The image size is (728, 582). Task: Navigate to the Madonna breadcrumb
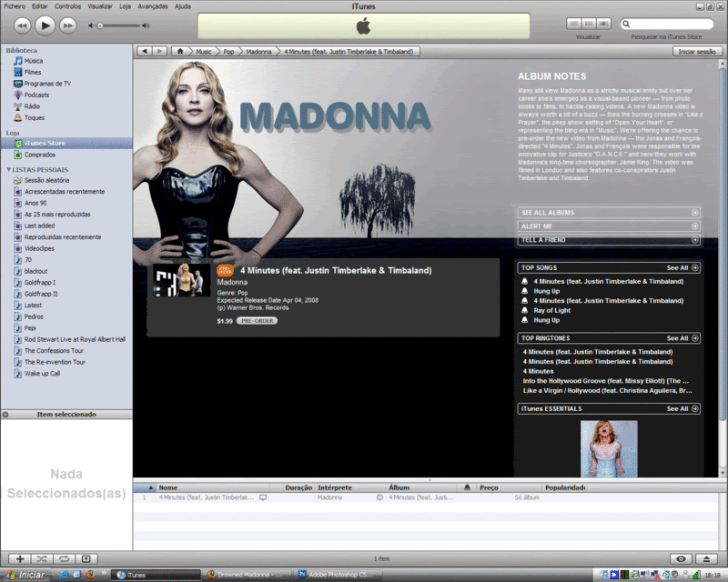(258, 52)
